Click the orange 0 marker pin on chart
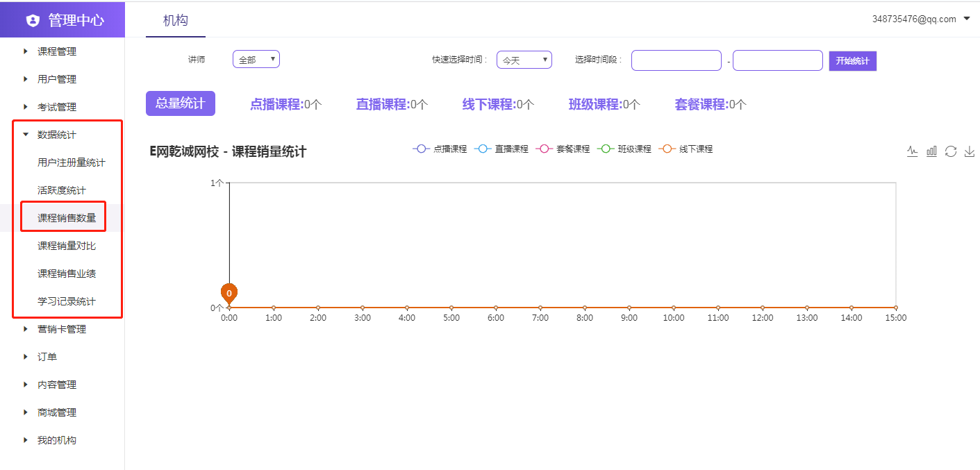This screenshot has width=980, height=470. [229, 294]
